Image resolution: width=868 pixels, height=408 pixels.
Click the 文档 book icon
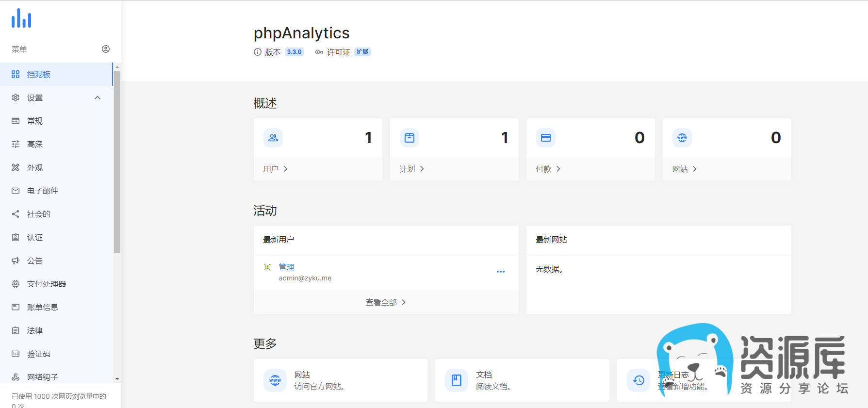click(x=457, y=380)
